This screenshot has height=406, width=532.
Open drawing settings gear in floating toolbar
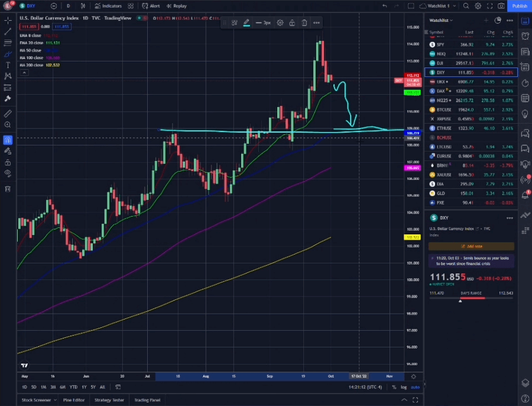(x=280, y=22)
